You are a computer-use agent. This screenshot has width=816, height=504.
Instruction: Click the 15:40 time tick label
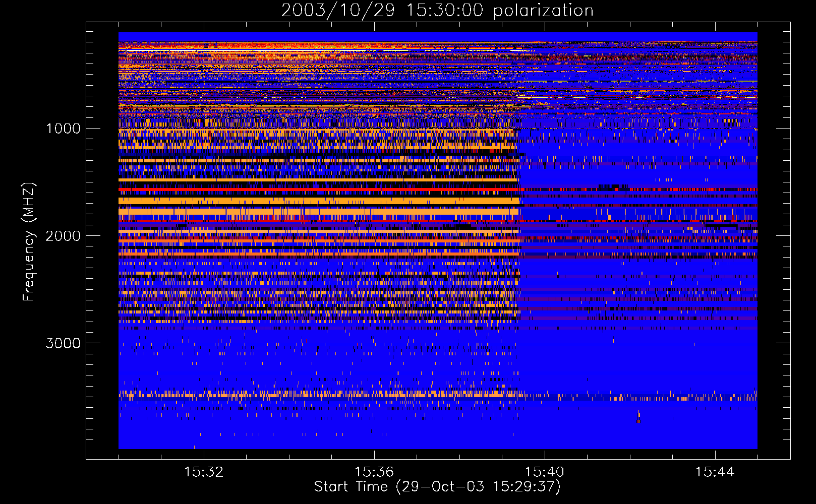(545, 472)
